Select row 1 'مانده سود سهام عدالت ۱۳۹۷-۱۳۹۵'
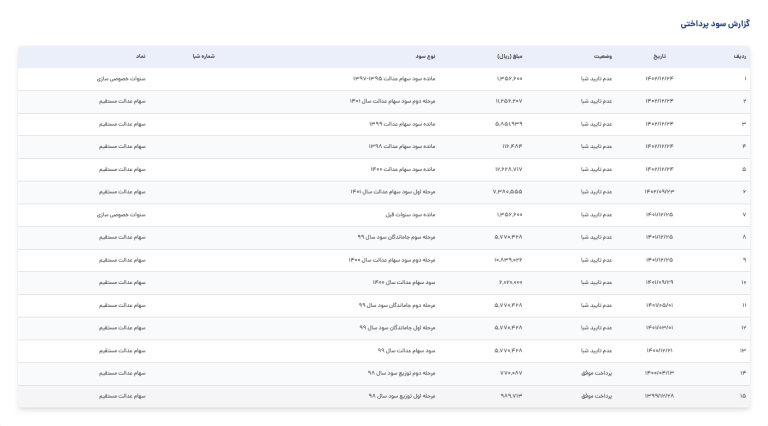This screenshot has height=426, width=768. (394, 78)
